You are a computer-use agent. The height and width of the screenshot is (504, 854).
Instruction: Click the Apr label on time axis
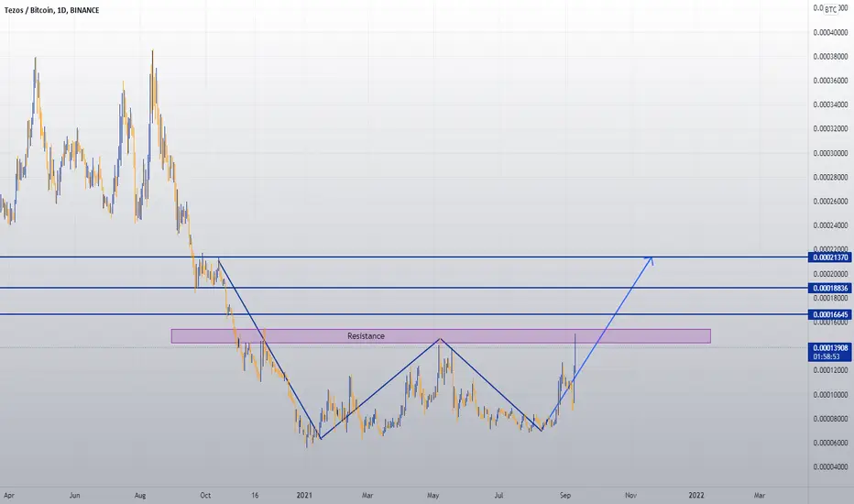point(9,495)
